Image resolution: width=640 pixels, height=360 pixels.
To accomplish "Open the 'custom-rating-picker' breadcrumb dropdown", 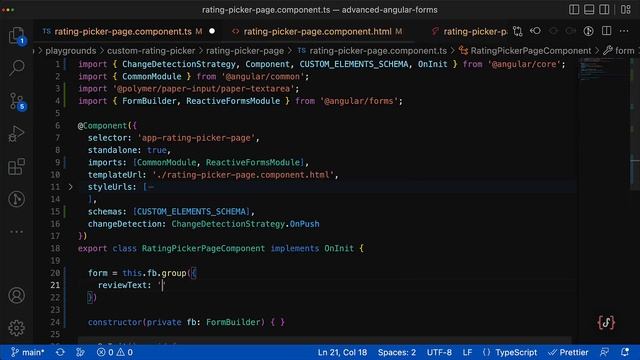I will tap(151, 51).
